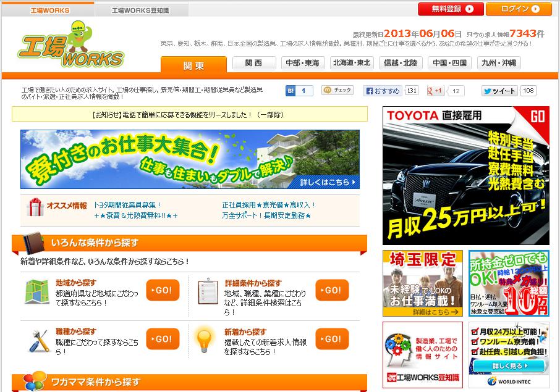The width and height of the screenshot is (560, 392).
Task: Click the WORLD INTEC logo
Action: [x=509, y=382]
